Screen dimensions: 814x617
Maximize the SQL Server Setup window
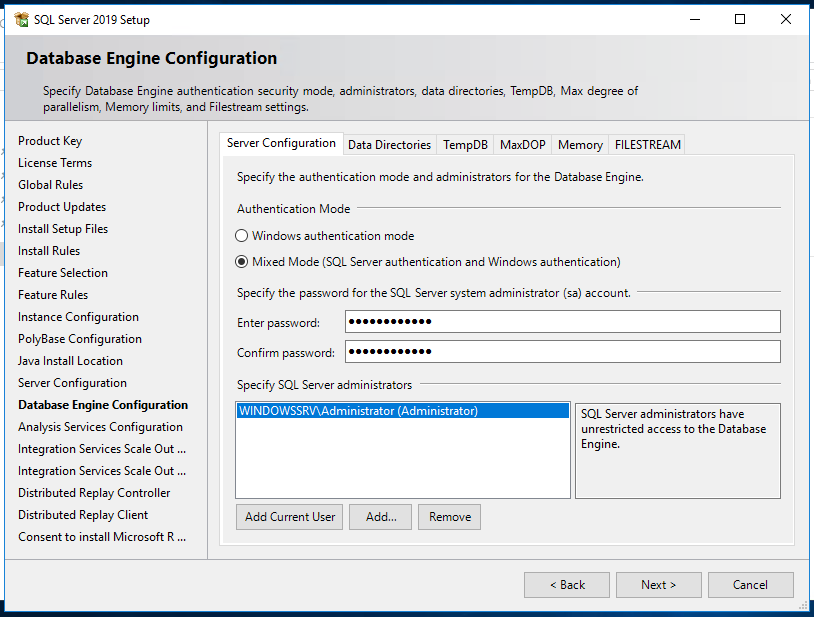click(740, 20)
